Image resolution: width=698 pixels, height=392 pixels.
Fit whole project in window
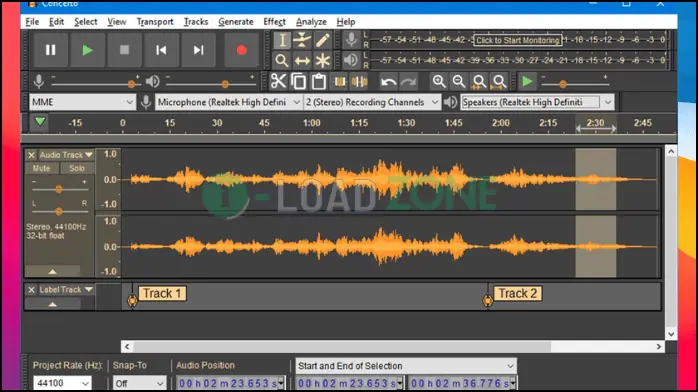[x=499, y=81]
